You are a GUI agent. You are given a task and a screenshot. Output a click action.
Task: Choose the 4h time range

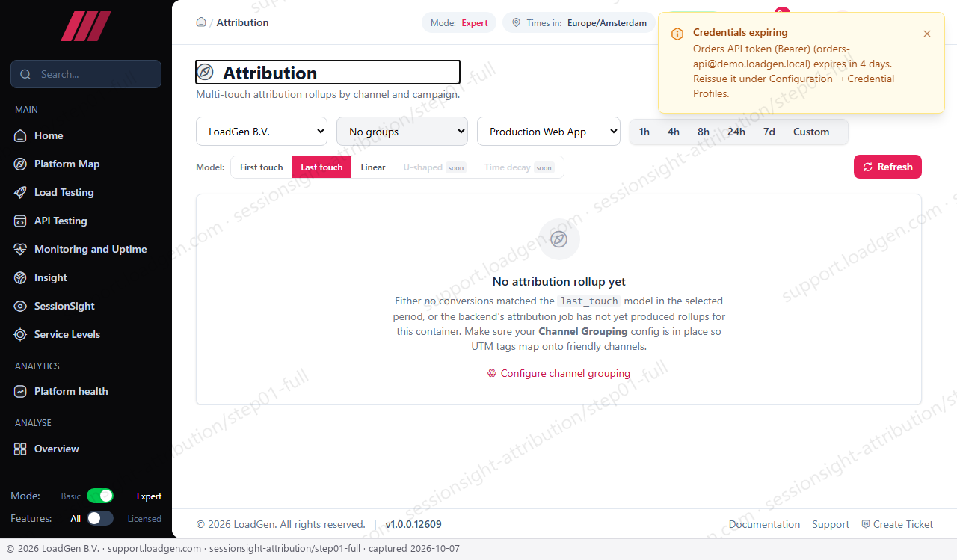tap(674, 132)
